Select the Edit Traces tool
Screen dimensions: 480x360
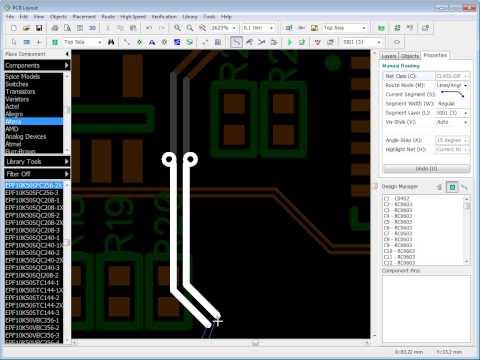pyautogui.click(x=249, y=42)
